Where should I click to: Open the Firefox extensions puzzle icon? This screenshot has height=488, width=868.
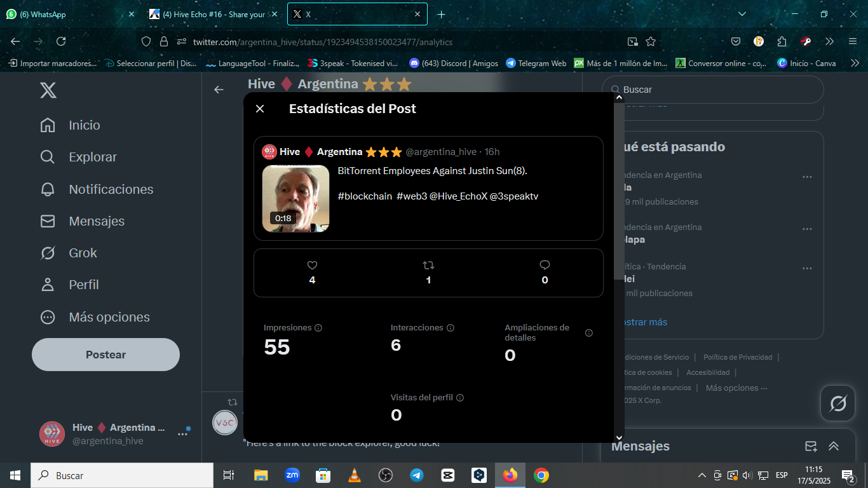(x=782, y=41)
